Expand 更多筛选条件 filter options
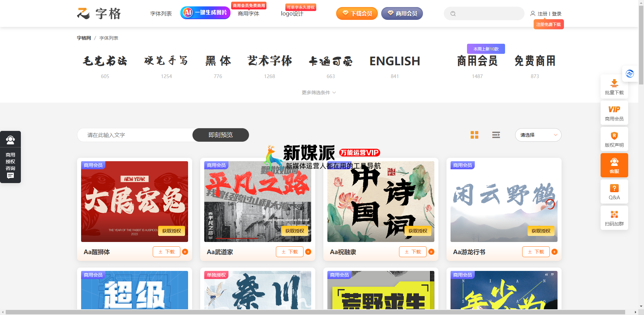The image size is (644, 315). point(319,93)
